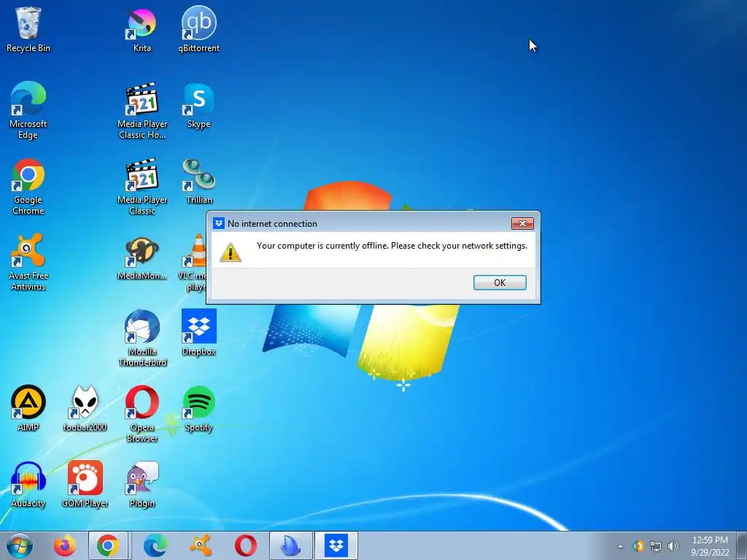Select the Mozilla Thunderbird desktop shortcut

pos(142,338)
